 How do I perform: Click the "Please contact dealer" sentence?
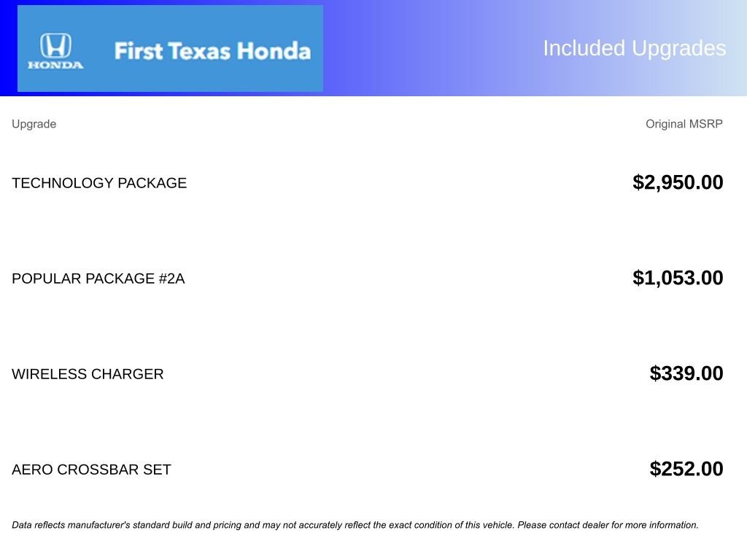[608, 525]
